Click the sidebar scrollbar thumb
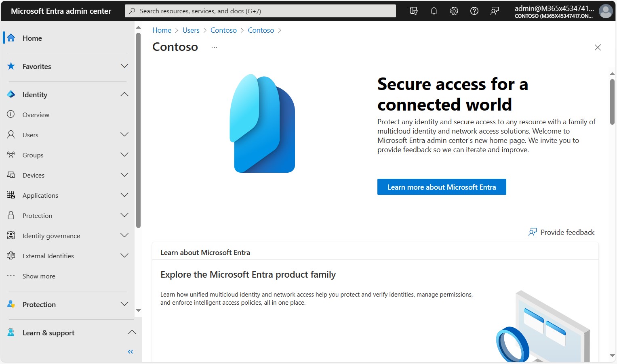617x364 pixels. click(x=139, y=130)
